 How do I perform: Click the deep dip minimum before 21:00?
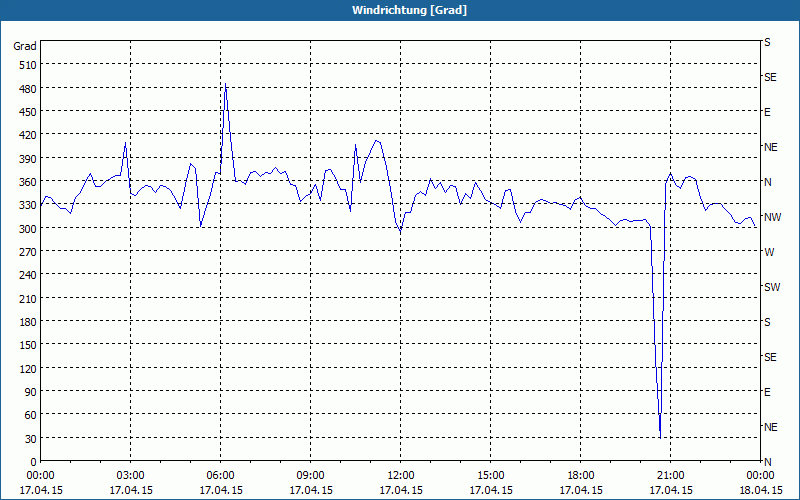[x=660, y=438]
